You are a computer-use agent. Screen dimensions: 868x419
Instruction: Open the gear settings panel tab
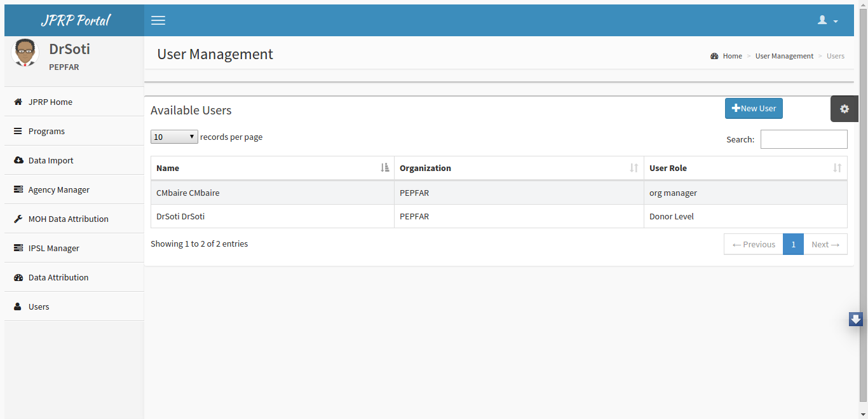coord(844,109)
